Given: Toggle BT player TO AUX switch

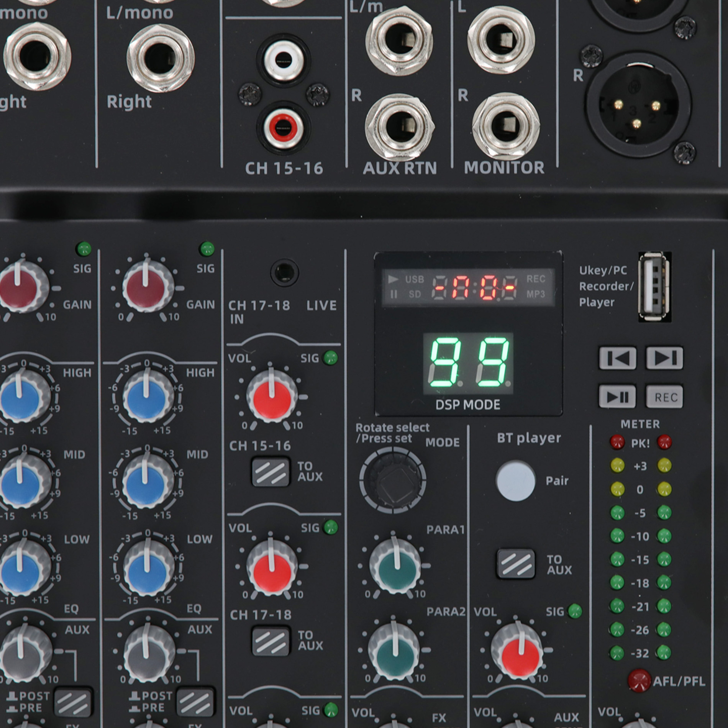Looking at the screenshot, I should 515,564.
